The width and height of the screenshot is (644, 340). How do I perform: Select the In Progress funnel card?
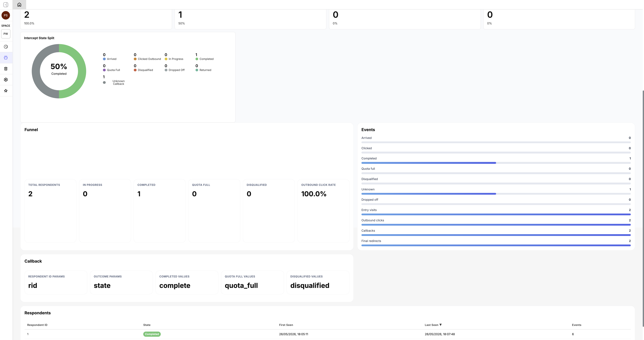tap(105, 211)
